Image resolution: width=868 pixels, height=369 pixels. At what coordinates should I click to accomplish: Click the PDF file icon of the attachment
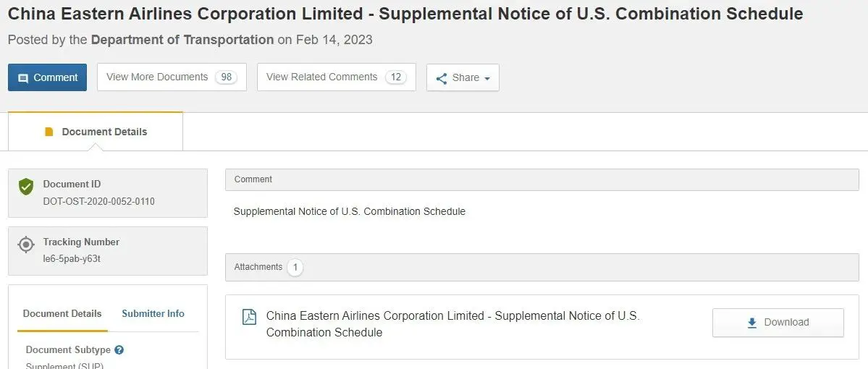click(x=249, y=317)
